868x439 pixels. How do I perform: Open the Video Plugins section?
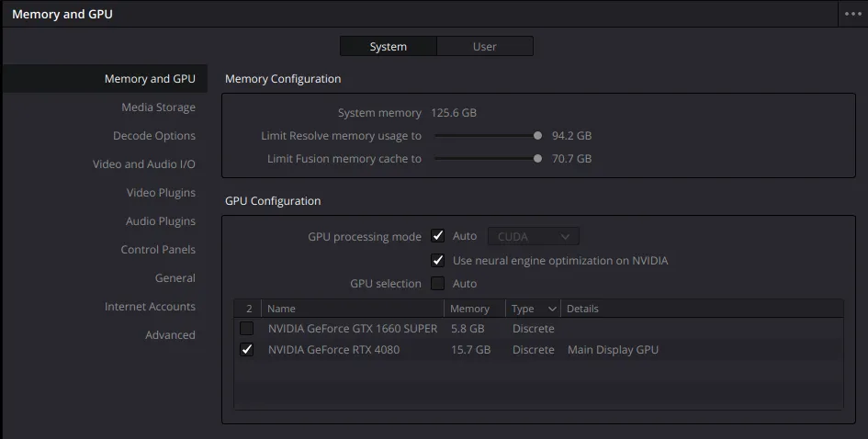[x=161, y=193]
